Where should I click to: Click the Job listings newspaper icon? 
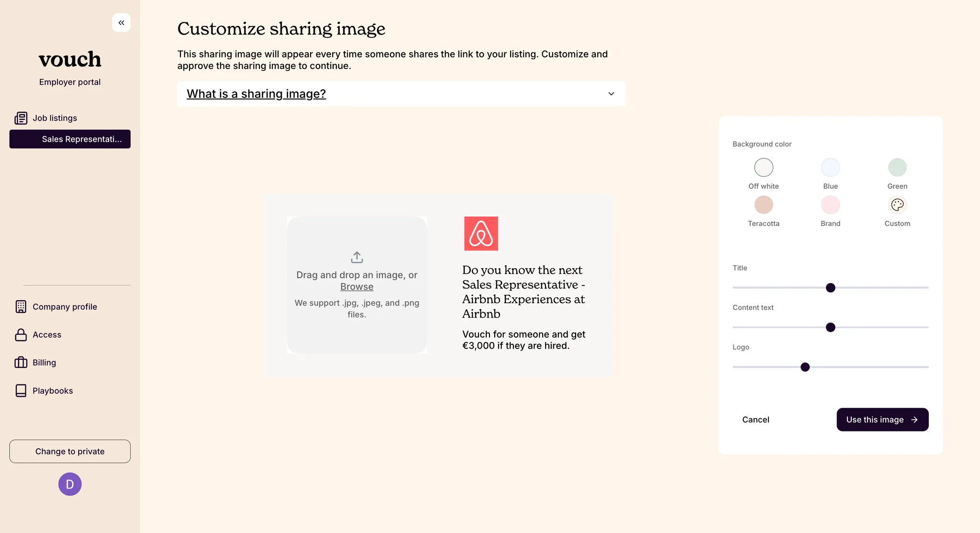[21, 118]
